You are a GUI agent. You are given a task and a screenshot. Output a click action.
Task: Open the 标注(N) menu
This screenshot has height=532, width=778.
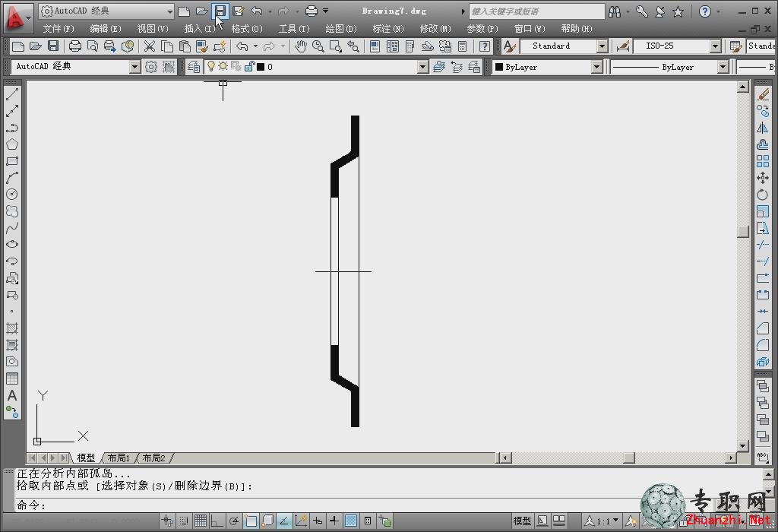[x=388, y=29]
